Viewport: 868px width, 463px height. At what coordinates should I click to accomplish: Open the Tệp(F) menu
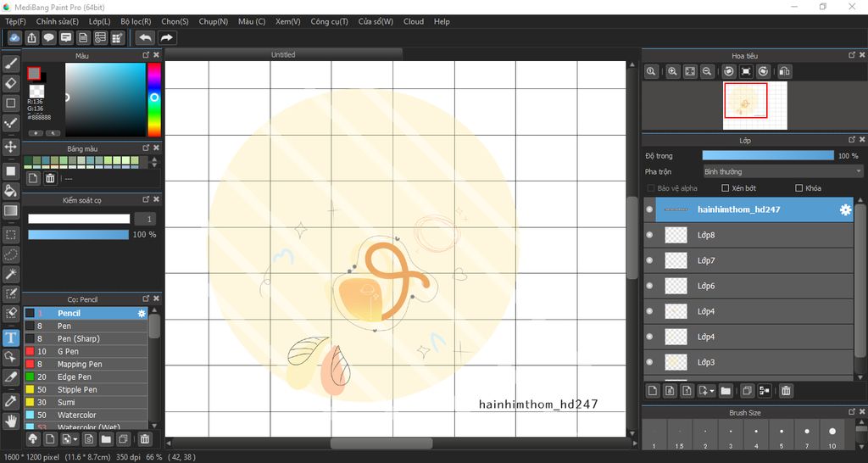[15, 21]
